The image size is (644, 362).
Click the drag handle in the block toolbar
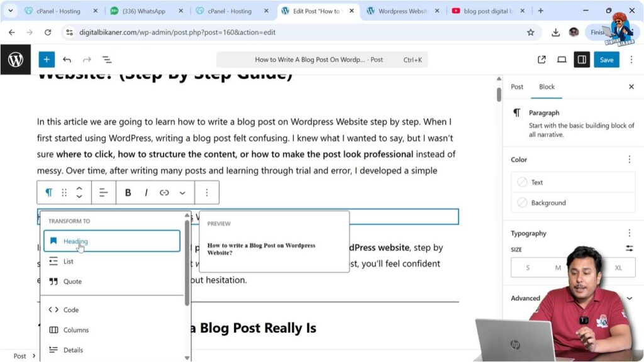(x=65, y=192)
